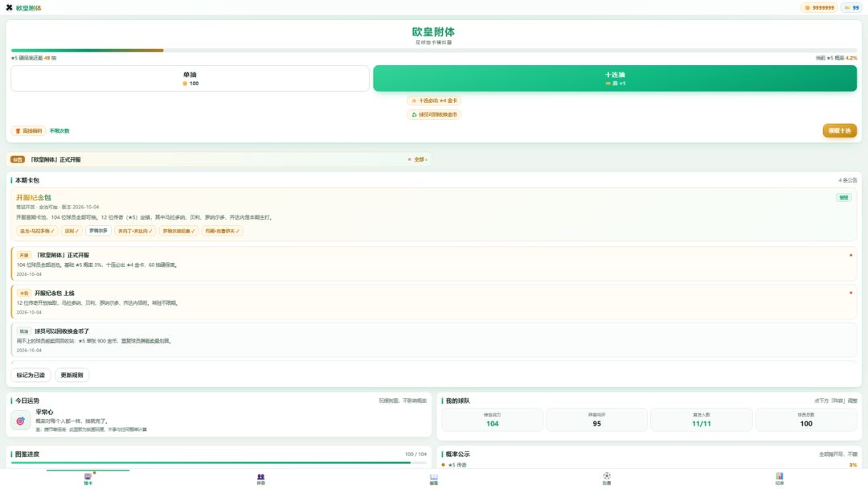
Task: Select the 贝利 player chip
Action: click(x=72, y=231)
